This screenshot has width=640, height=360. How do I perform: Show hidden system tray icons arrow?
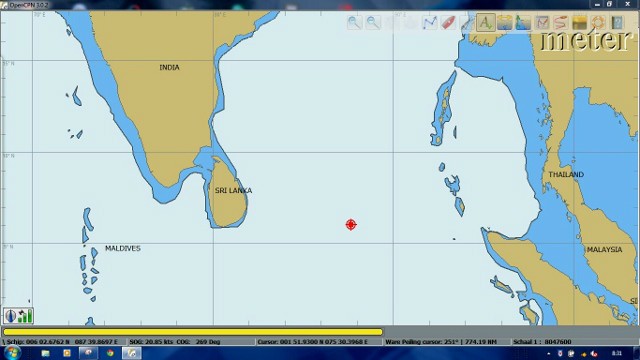[x=549, y=353]
